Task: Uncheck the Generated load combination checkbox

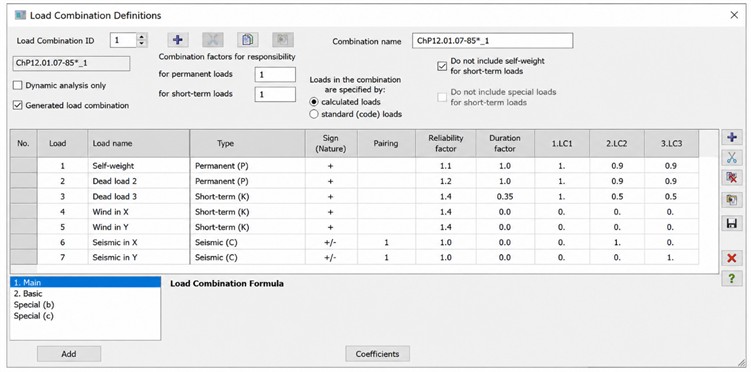Action: 18,105
